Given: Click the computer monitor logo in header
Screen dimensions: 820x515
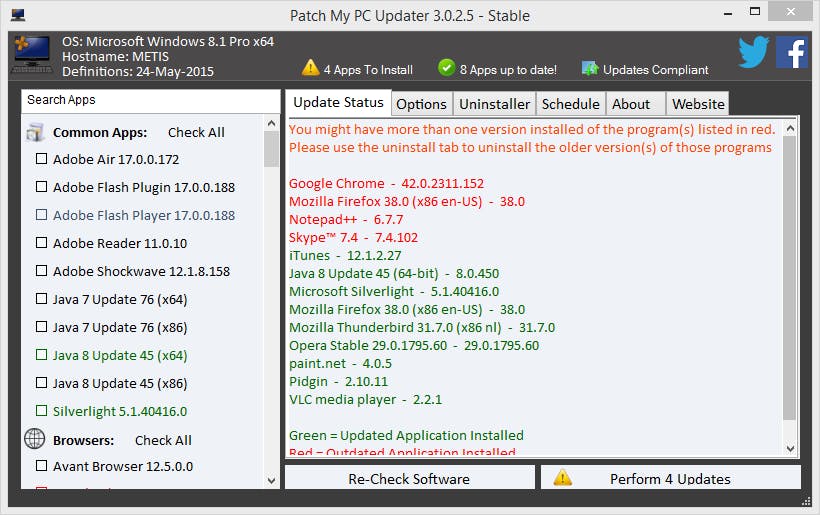Looking at the screenshot, I should tap(32, 54).
